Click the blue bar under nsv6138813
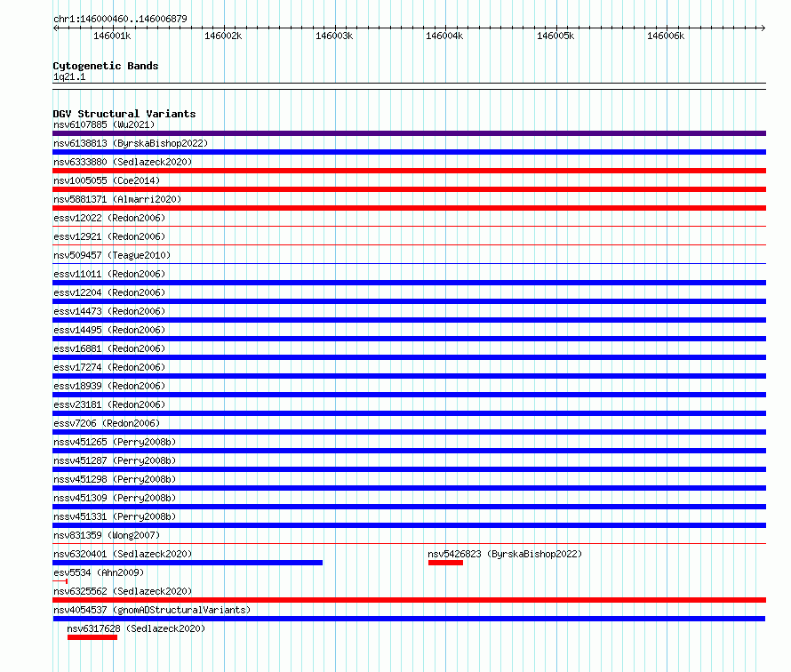The height and width of the screenshot is (672, 791). pos(409,152)
